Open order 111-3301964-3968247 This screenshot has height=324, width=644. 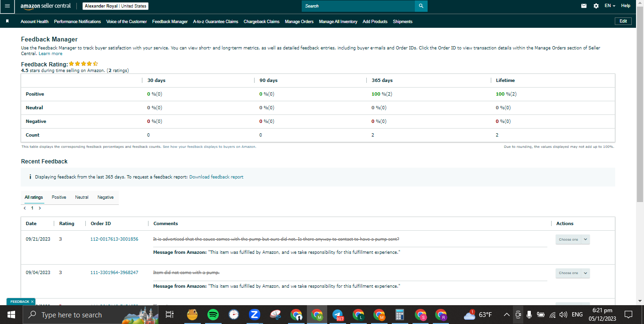point(114,273)
